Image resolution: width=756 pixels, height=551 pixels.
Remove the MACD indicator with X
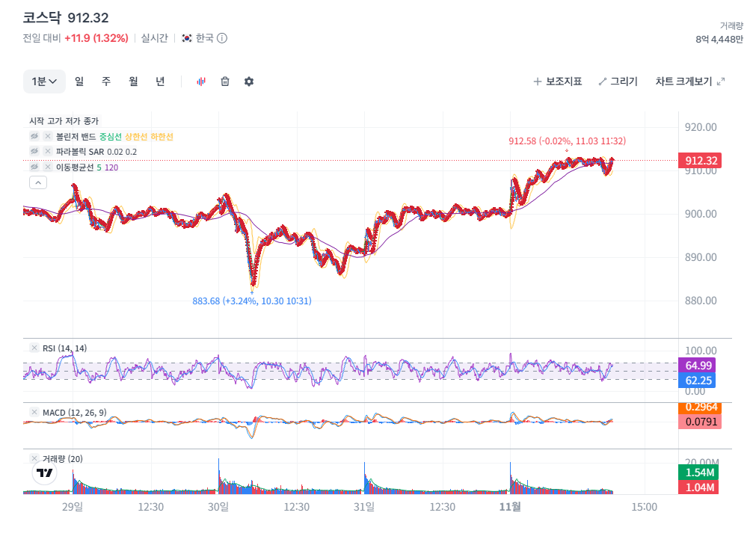tap(34, 412)
